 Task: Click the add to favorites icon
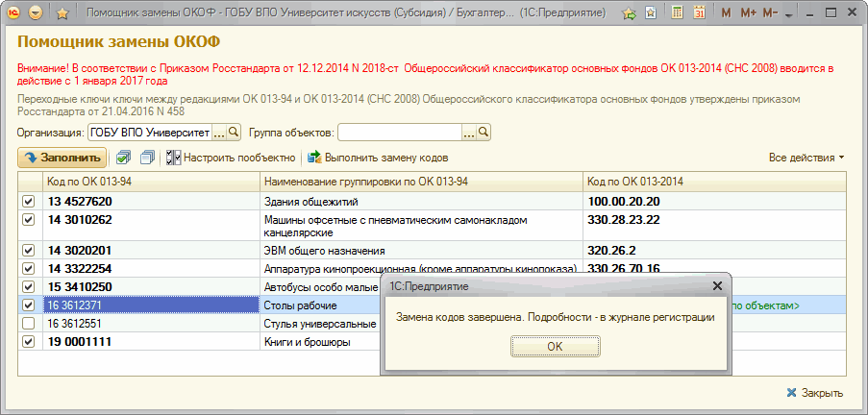click(629, 13)
